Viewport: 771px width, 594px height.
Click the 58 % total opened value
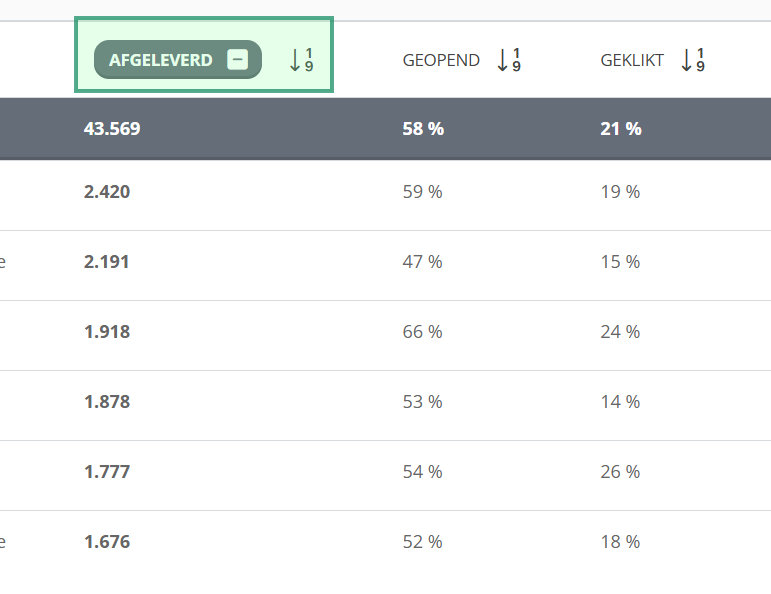423,129
